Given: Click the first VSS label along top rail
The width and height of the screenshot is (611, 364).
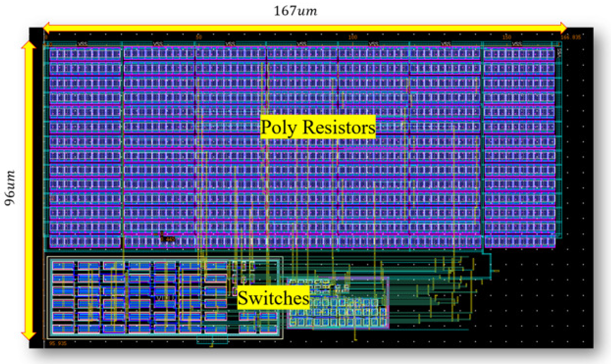Looking at the screenshot, I should pos(82,44).
